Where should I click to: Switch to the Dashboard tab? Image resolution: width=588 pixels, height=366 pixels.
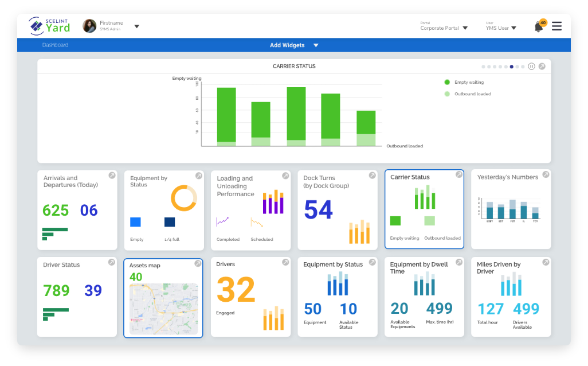click(x=55, y=45)
